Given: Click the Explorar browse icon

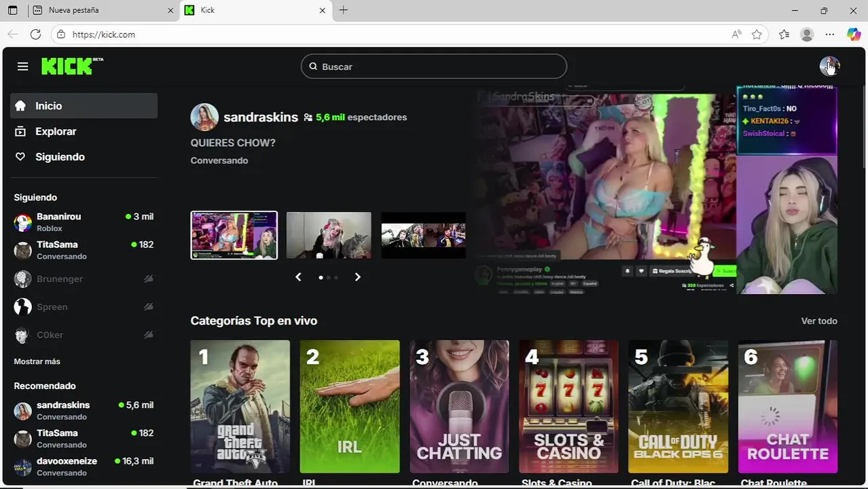Looking at the screenshot, I should coord(20,131).
